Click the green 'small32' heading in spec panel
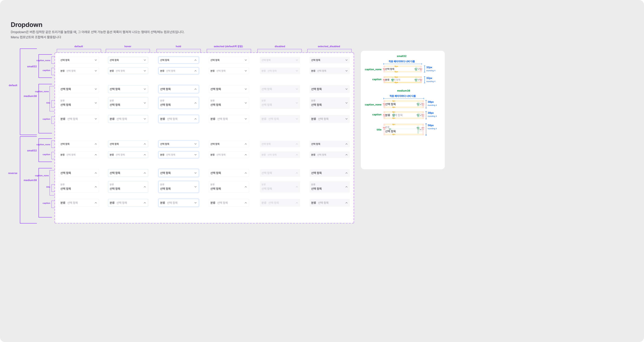This screenshot has width=644, height=342. click(x=402, y=56)
